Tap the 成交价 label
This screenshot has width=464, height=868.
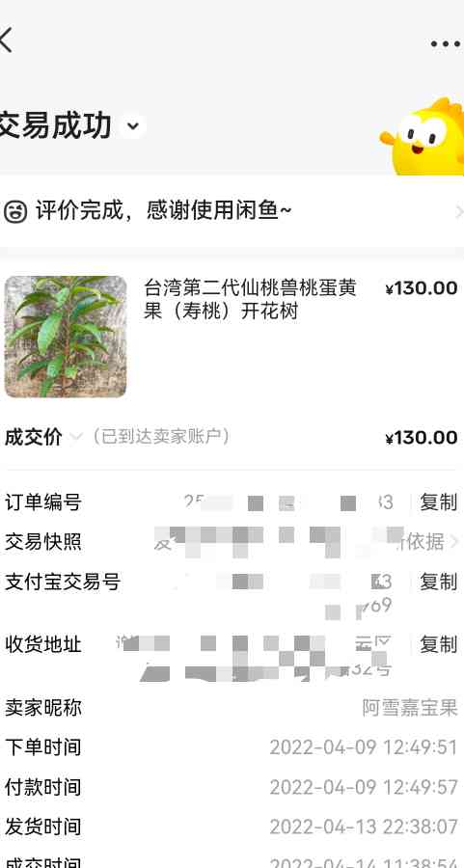pos(33,437)
